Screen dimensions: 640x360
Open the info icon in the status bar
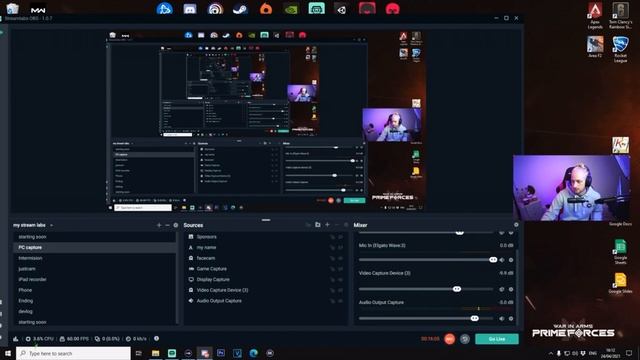tap(156, 339)
